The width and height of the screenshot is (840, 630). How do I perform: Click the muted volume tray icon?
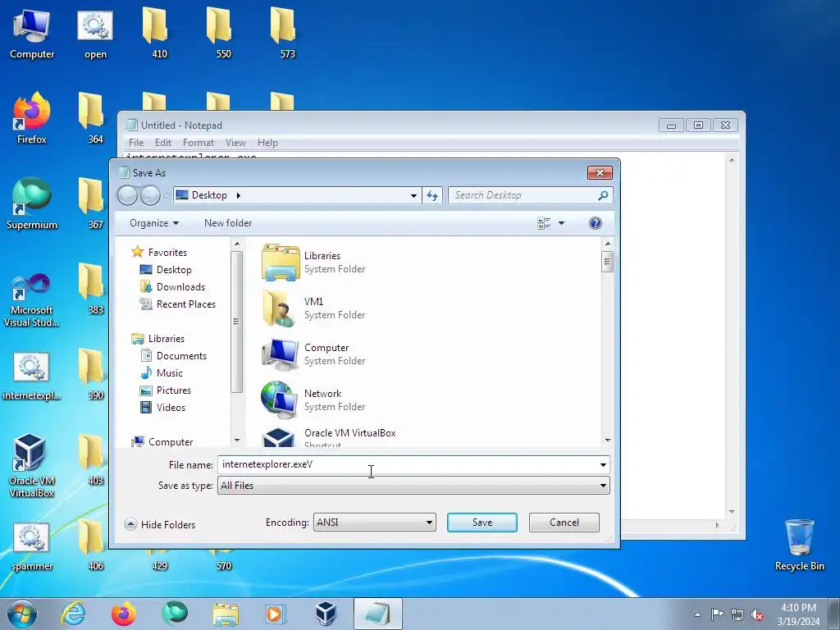pos(757,615)
